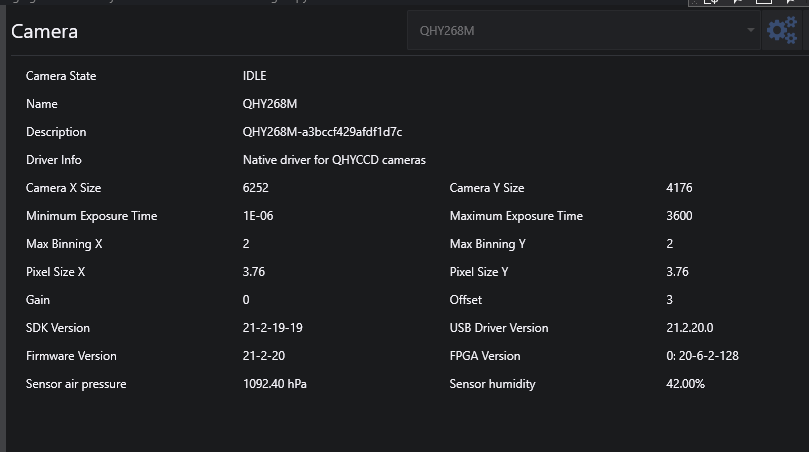Click the Camera X Size label

tap(63, 188)
